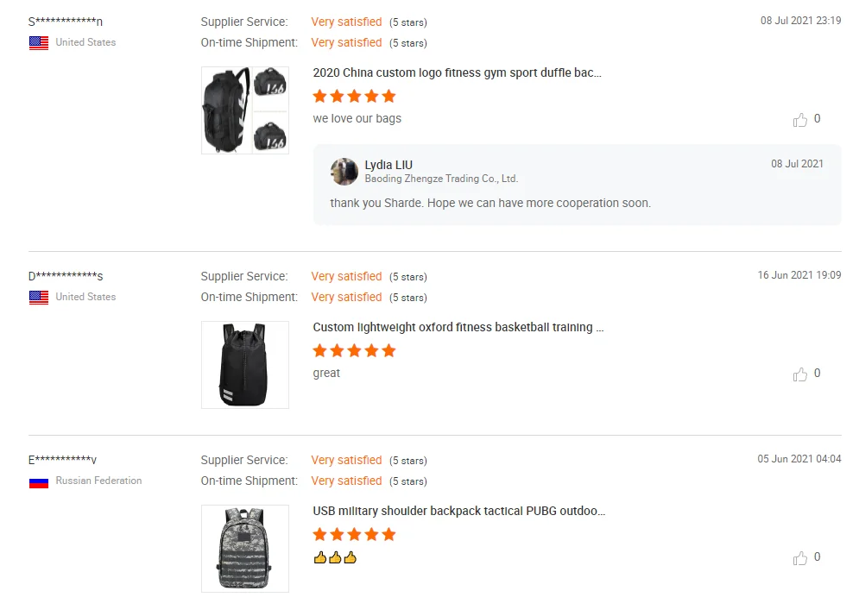Viewport: 859px width, 616px height.
Task: Open "Custom lightweight oxford fitness basketball" product link
Action: (458, 327)
